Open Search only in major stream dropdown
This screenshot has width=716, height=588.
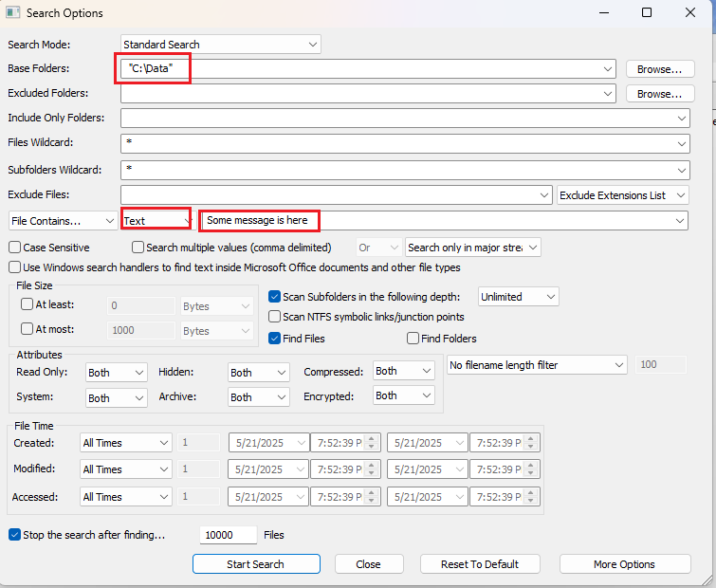(472, 248)
